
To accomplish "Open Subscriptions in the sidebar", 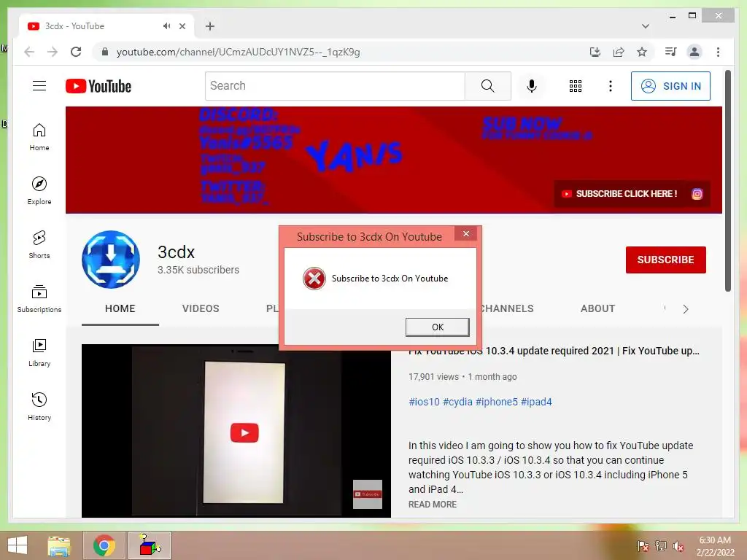I will [39, 298].
